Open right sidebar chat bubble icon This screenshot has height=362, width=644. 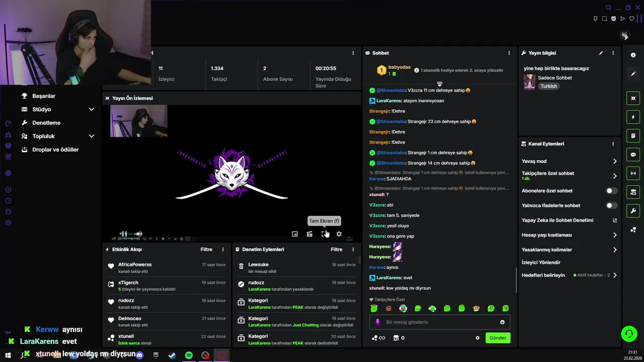click(633, 154)
